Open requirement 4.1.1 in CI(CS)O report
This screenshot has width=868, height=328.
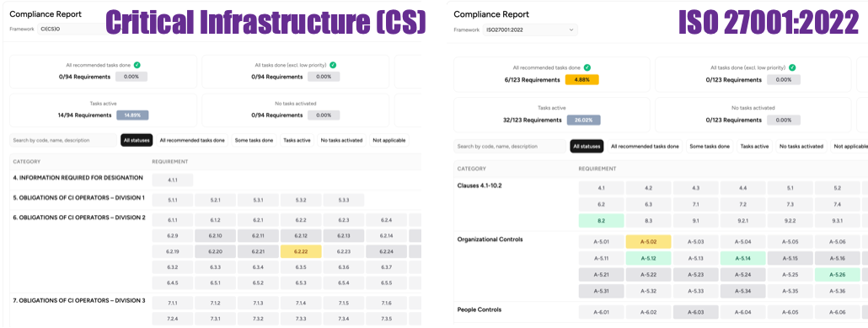click(173, 180)
